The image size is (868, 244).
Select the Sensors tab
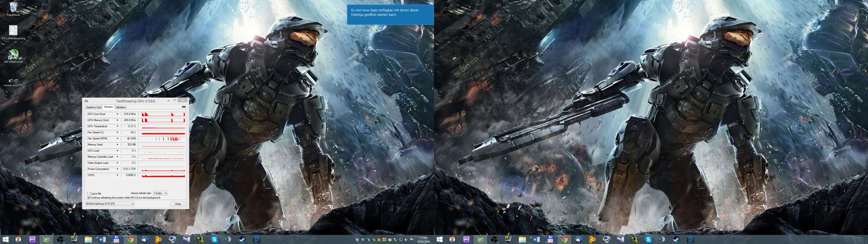(x=108, y=107)
